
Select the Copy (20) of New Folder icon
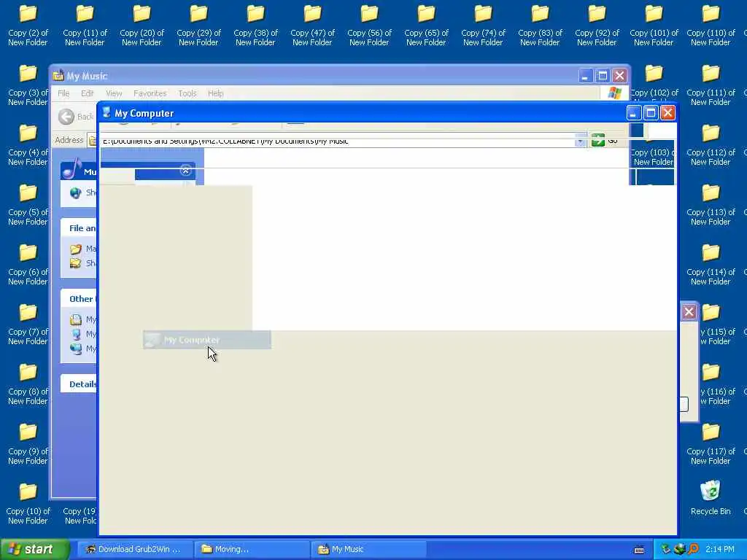click(x=142, y=26)
